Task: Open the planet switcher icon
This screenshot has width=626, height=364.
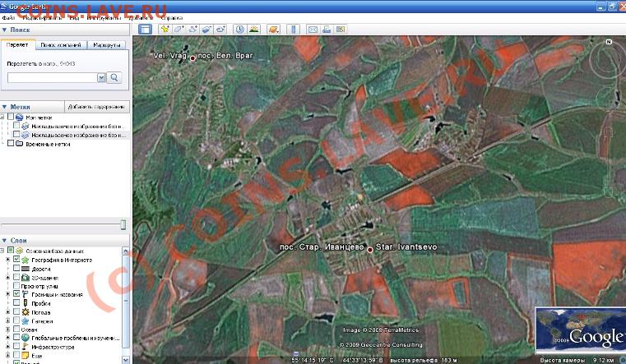Action: click(273, 29)
